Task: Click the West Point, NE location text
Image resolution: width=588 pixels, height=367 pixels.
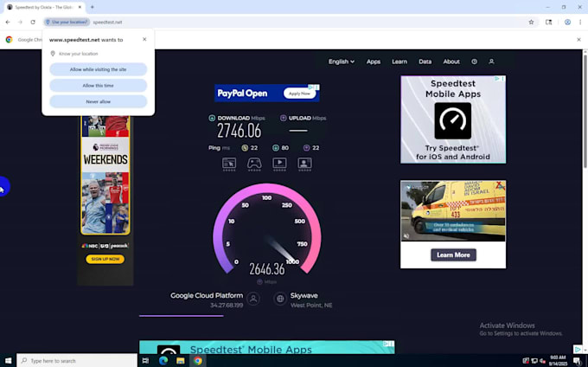Action: 311,306
